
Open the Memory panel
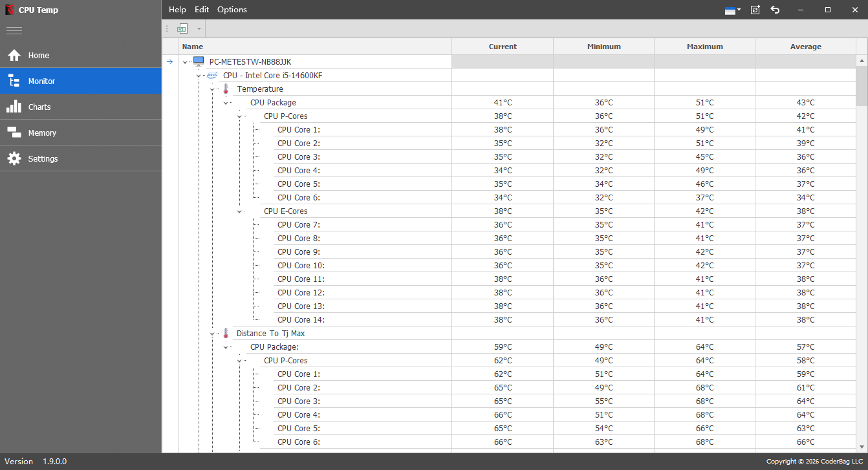(42, 133)
